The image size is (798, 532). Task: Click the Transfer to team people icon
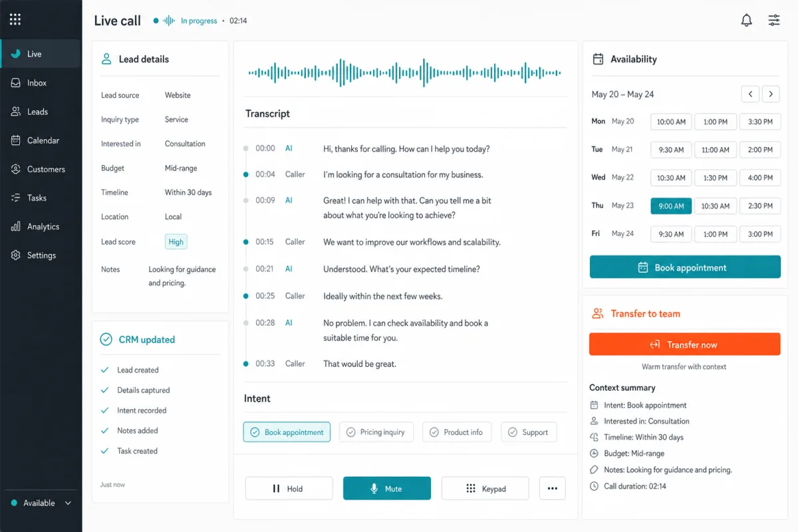coord(598,313)
